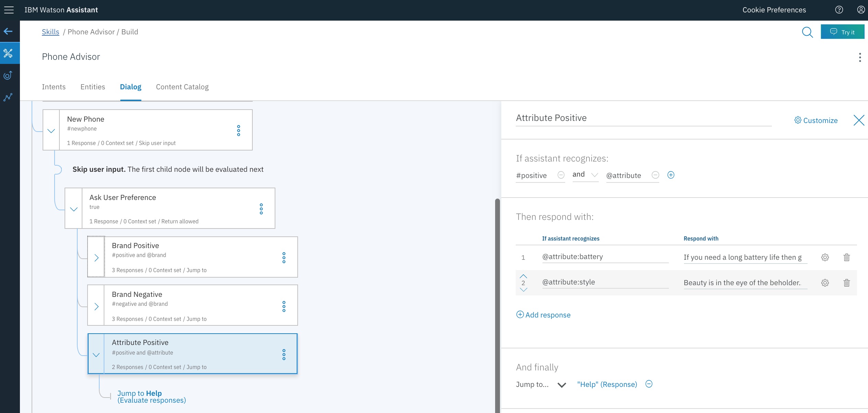The width and height of the screenshot is (868, 413).
Task: Click the Try it button
Action: (x=842, y=32)
